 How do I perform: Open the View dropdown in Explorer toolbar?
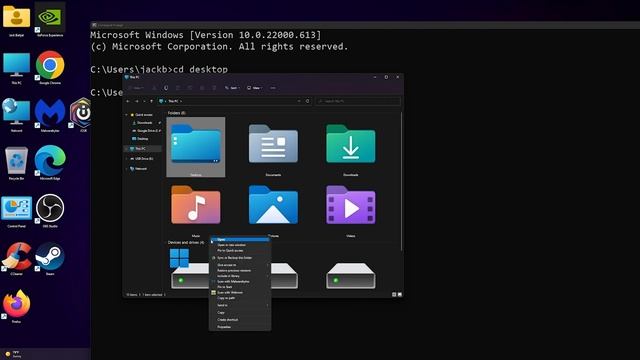254,88
